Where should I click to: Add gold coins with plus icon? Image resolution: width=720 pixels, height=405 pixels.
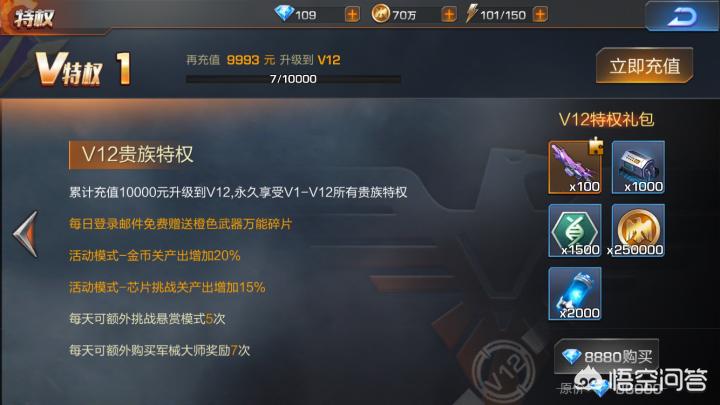pos(449,15)
